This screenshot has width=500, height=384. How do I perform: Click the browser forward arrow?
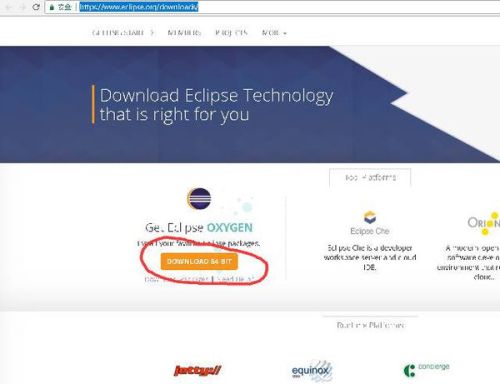[x=23, y=7]
